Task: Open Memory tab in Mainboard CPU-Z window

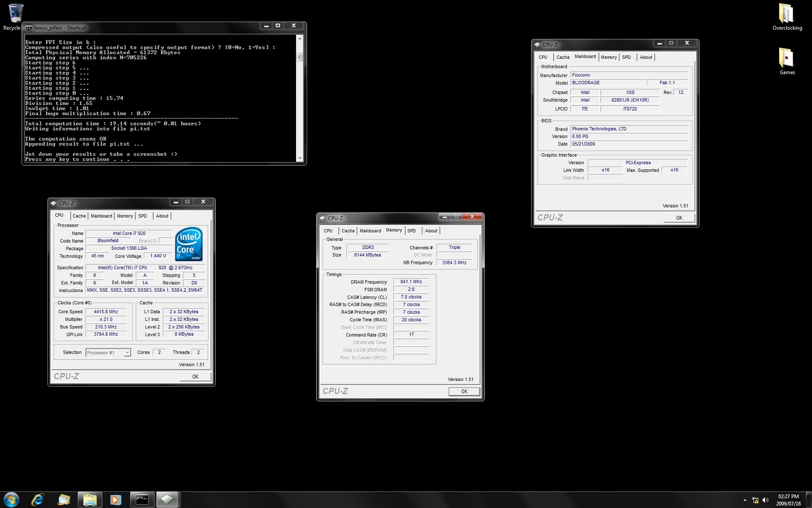Action: click(609, 57)
